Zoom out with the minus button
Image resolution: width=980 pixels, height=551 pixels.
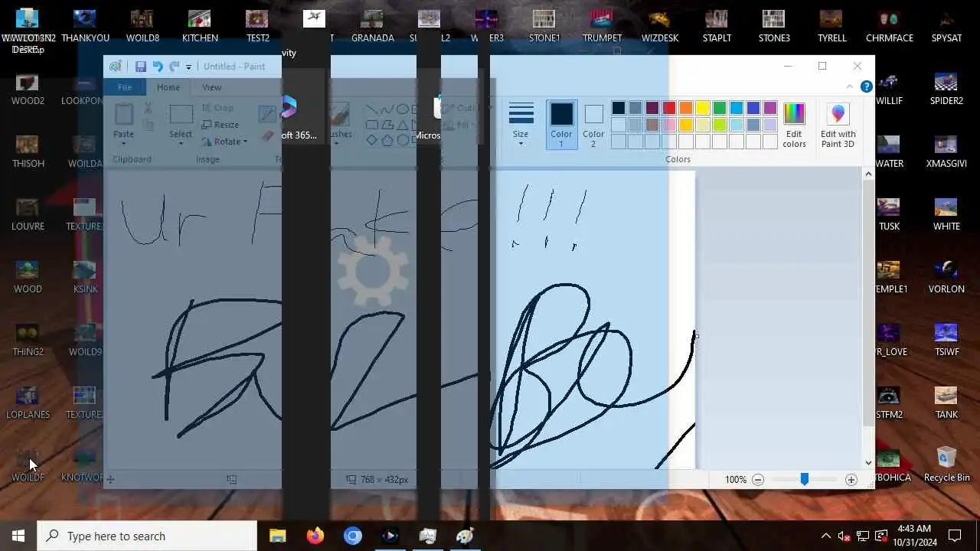[758, 480]
